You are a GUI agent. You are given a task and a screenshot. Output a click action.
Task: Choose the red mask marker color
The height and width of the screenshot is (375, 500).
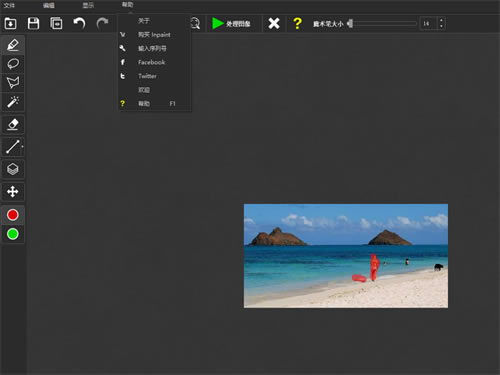(x=13, y=215)
